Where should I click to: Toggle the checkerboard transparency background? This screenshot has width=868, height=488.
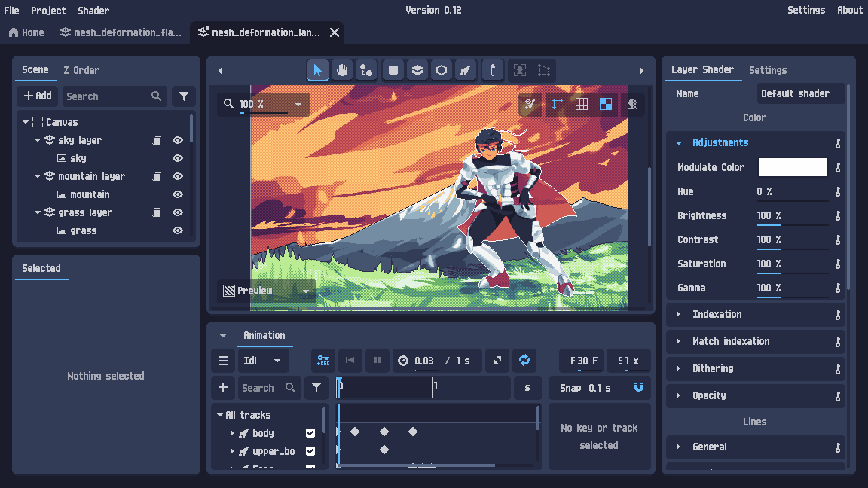[605, 104]
